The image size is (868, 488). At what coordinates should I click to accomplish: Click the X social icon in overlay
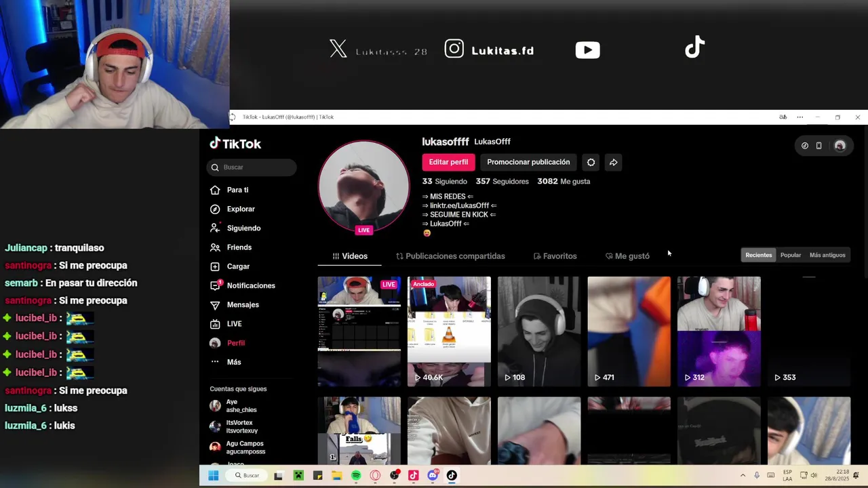point(338,49)
